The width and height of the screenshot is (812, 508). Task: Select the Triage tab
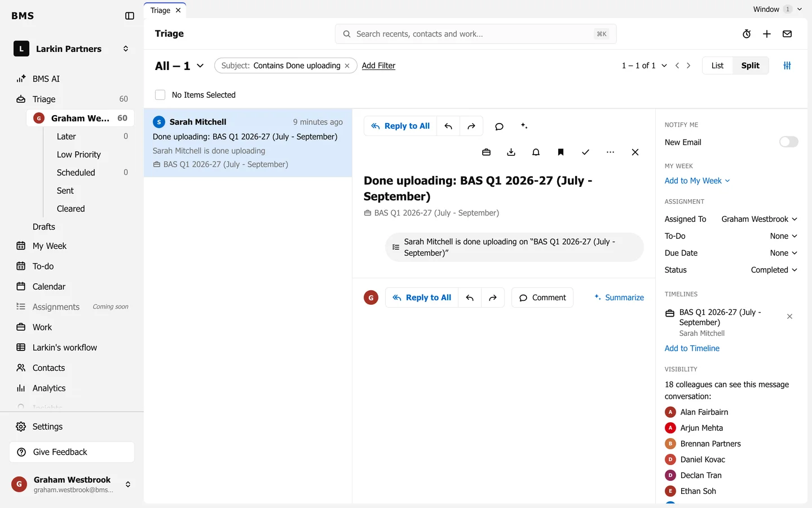coord(165,10)
